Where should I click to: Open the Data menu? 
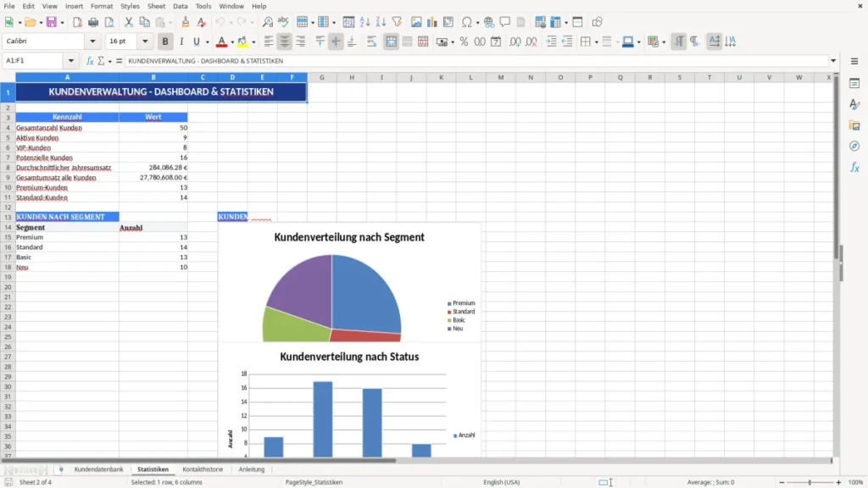coord(180,6)
